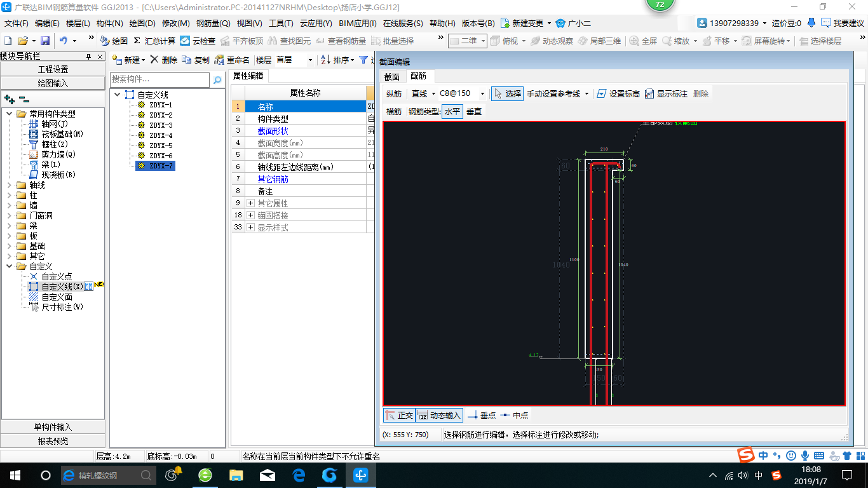Run 汇总计算 summary calculation
This screenshot has width=868, height=488.
[154, 41]
